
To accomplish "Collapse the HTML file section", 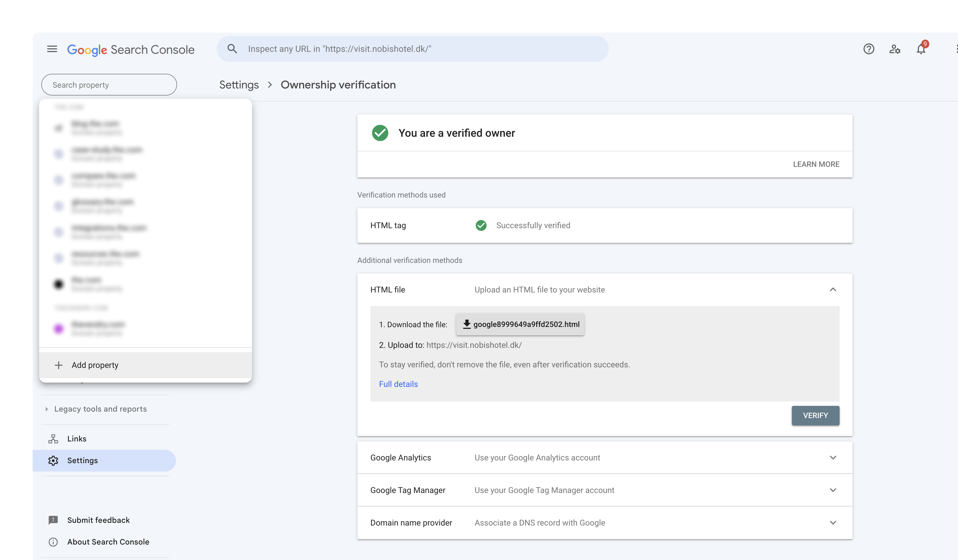I will coord(833,289).
